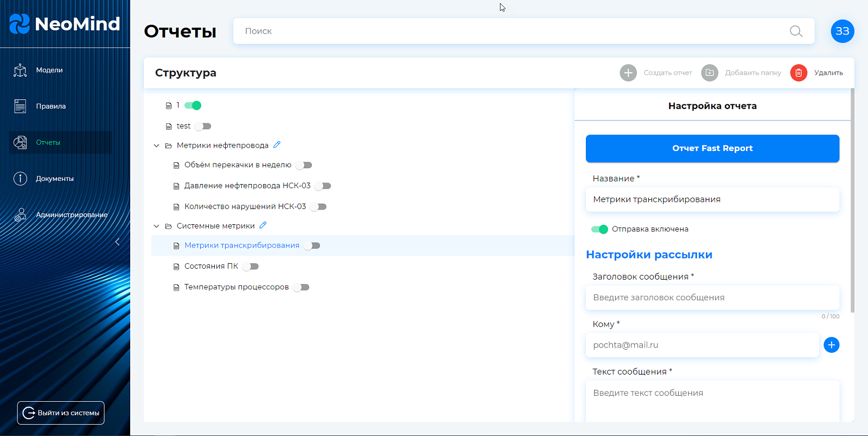Toggle Объём перекачки в неделю switch
This screenshot has height=436, width=868.
(304, 165)
